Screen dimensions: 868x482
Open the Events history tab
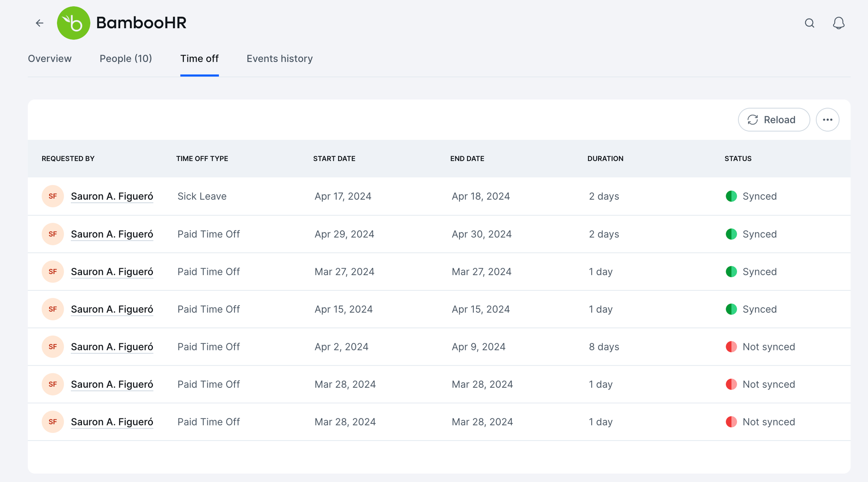click(279, 59)
